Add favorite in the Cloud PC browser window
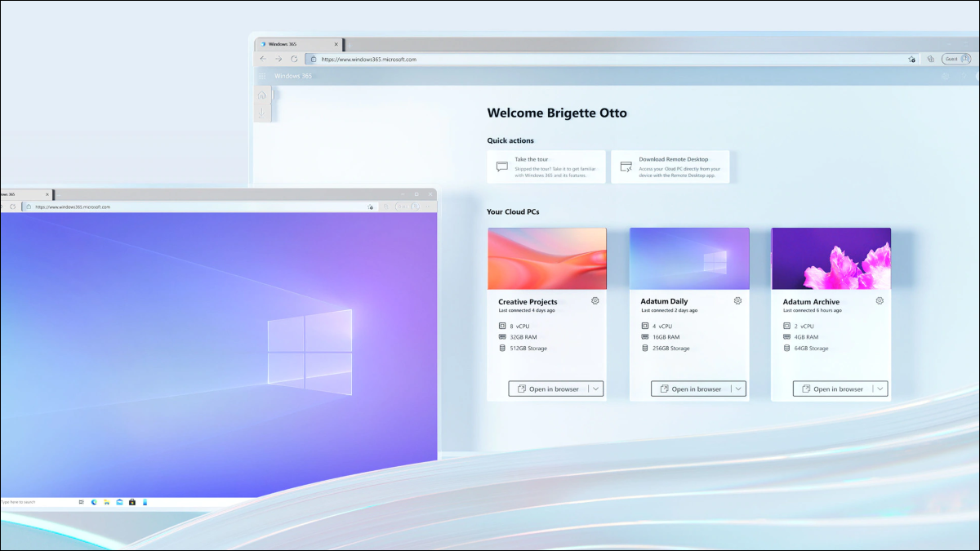 371,207
